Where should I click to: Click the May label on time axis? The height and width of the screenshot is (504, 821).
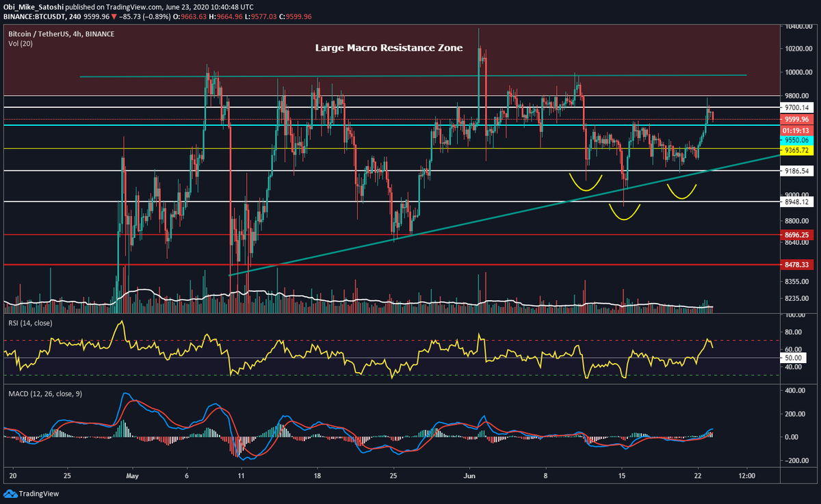[x=133, y=475]
